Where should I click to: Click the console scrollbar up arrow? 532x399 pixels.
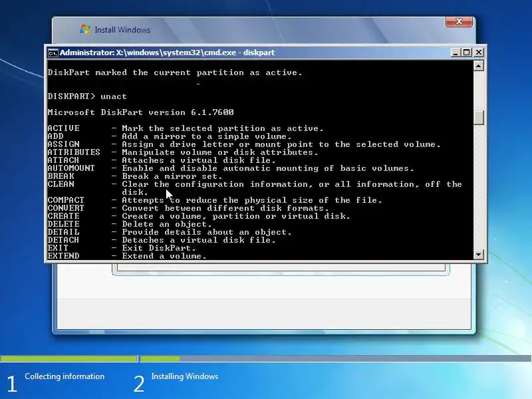pyautogui.click(x=478, y=65)
